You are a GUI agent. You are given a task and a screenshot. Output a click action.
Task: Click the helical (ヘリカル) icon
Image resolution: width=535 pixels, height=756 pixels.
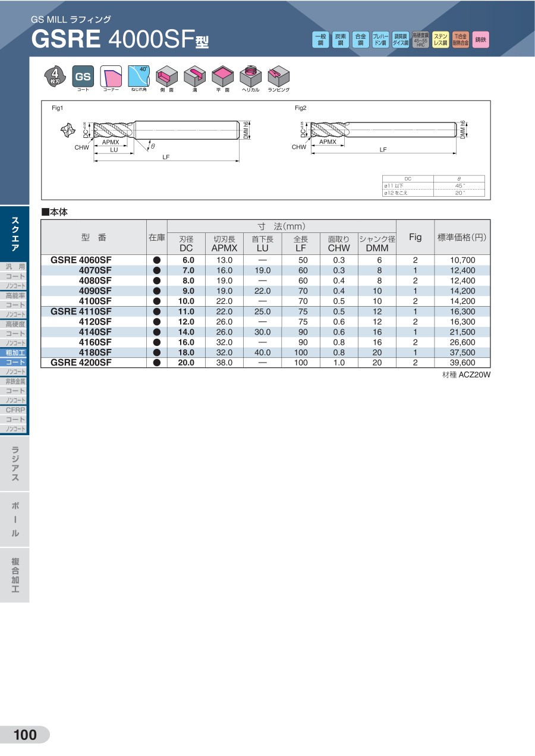coord(250,76)
